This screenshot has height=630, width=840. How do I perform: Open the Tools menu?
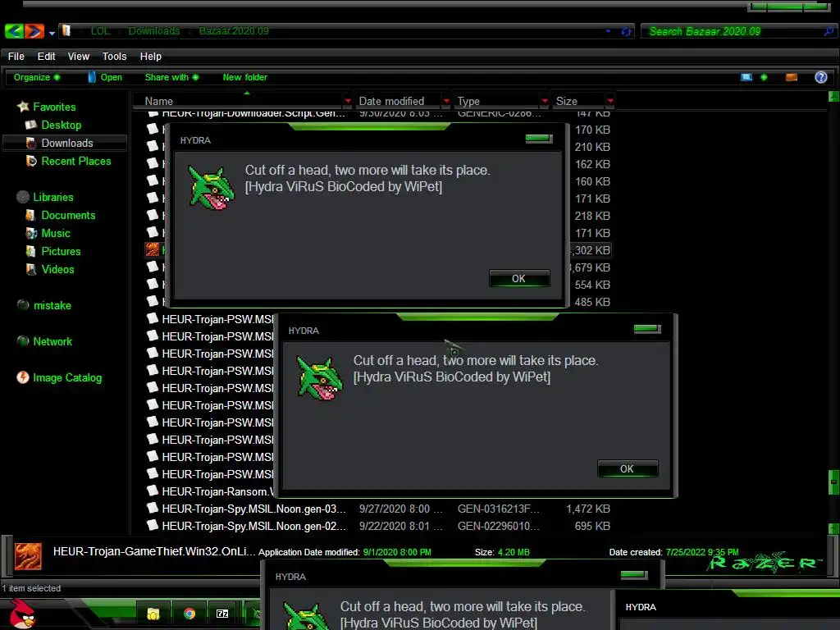click(114, 57)
